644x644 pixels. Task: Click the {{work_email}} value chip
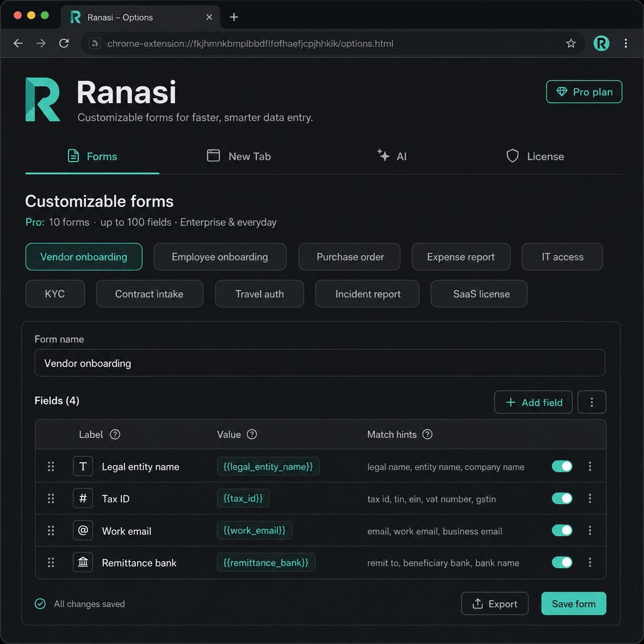click(x=255, y=530)
